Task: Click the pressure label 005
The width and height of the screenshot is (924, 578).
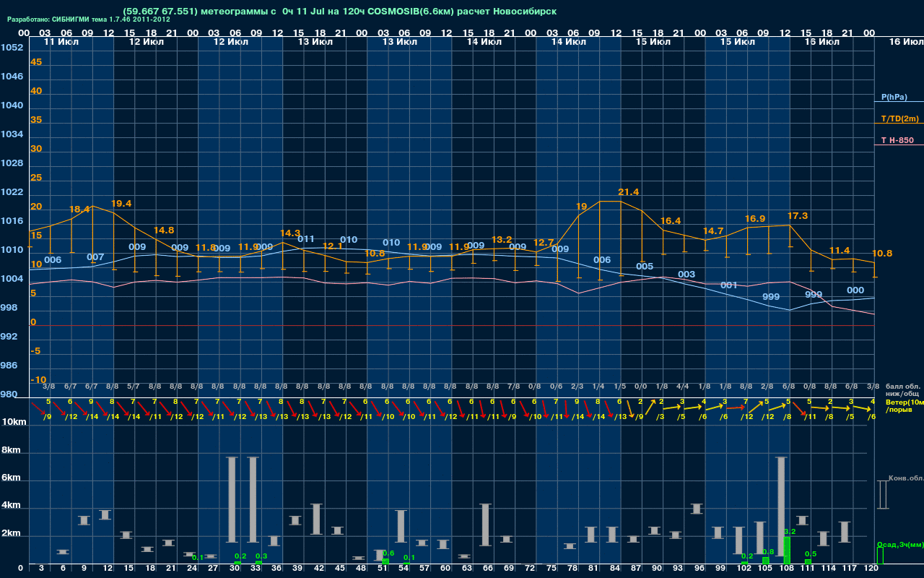Action: 645,267
